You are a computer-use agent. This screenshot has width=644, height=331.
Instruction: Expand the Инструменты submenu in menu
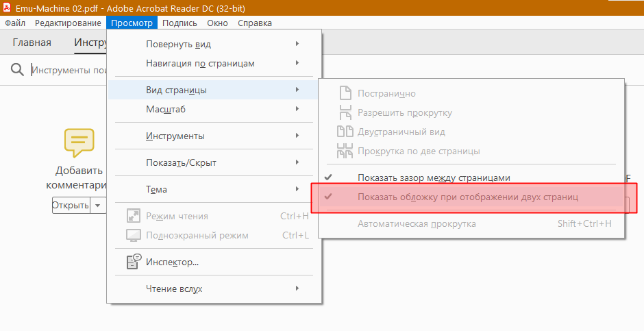[214, 136]
